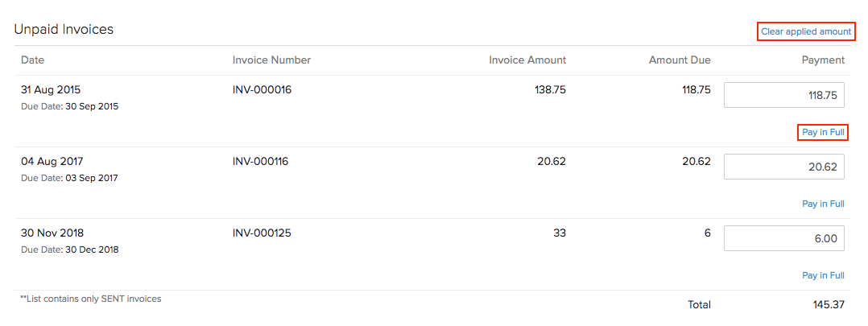Click the Invoice Number column header
Viewport: 868px width, 326px height.
tap(271, 60)
